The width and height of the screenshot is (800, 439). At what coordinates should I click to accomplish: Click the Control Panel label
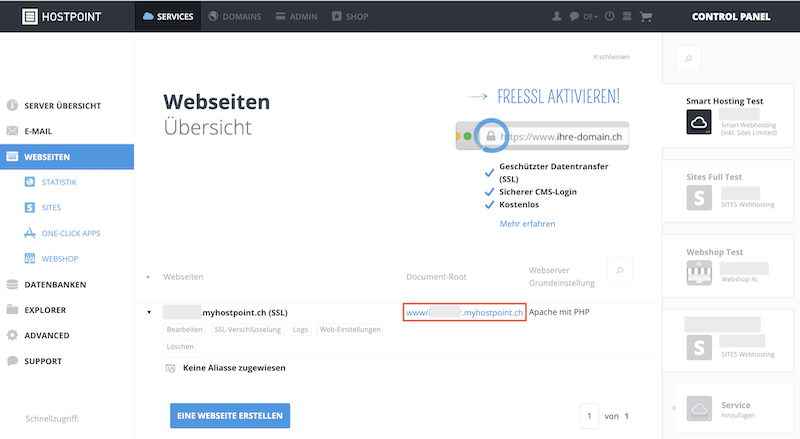point(731,17)
